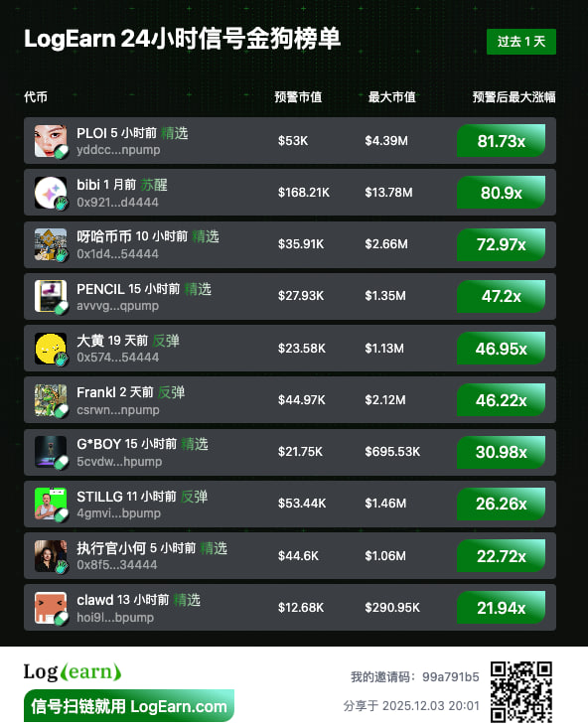Click the 最大市值 column header

pyautogui.click(x=392, y=97)
